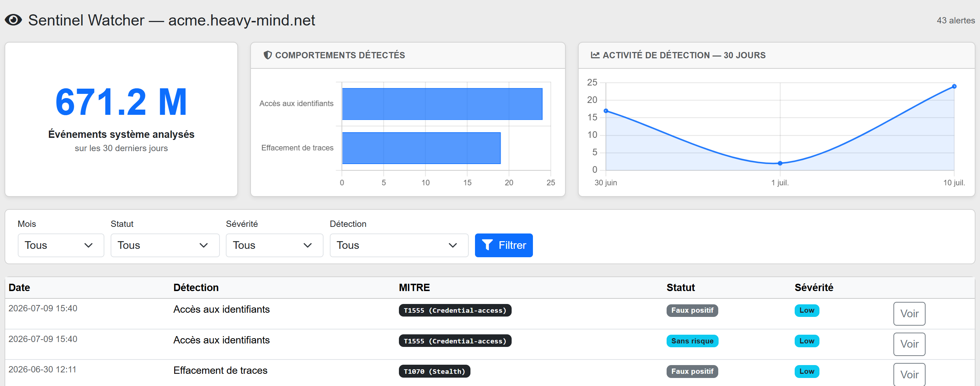This screenshot has width=980, height=386.
Task: Click the shield icon in Comportements détectés header
Action: (268, 55)
